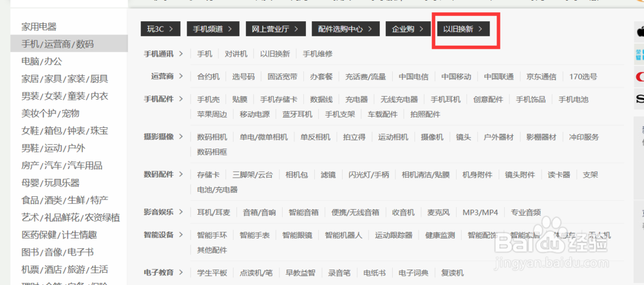
Task: Open the 移动电源 link
Action: tap(254, 115)
